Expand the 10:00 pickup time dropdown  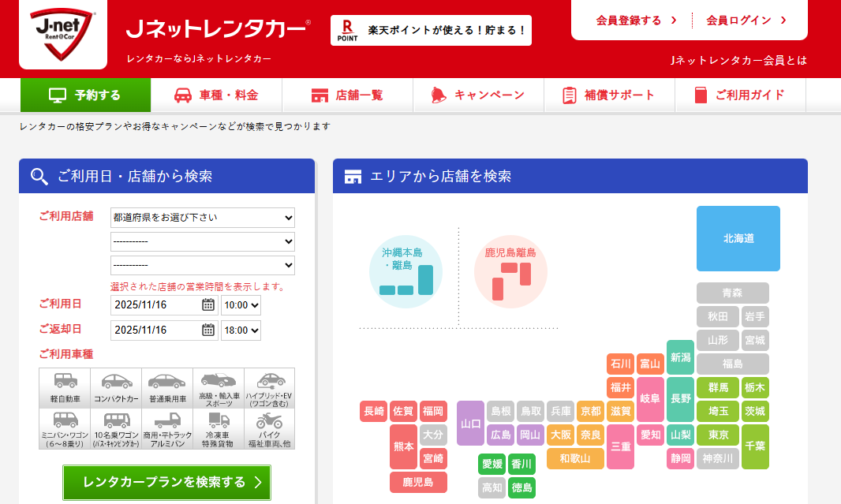(241, 305)
